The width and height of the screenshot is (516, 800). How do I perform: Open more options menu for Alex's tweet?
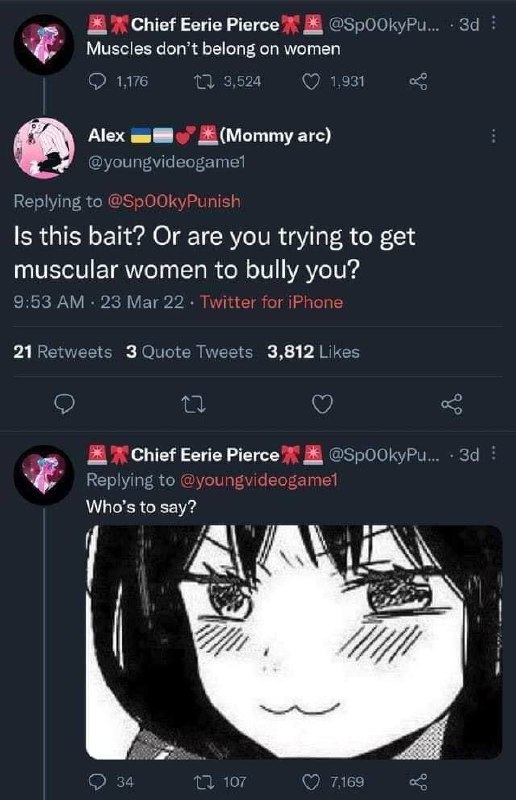[x=493, y=136]
